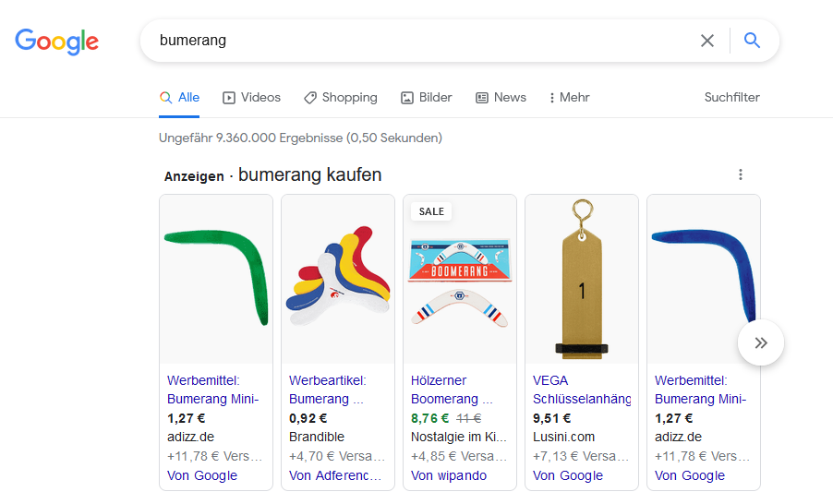Open the Shopping tab
Image resolution: width=833 pixels, height=504 pixels.
click(x=341, y=97)
